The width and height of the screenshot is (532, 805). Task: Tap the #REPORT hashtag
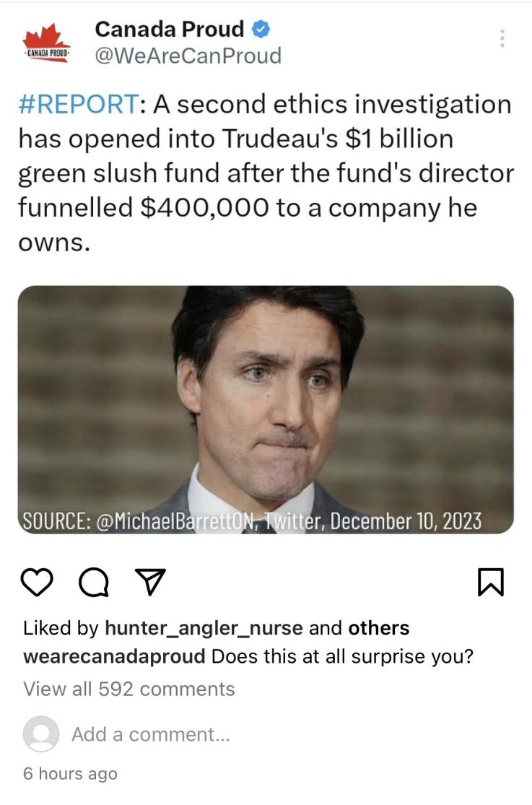click(79, 104)
